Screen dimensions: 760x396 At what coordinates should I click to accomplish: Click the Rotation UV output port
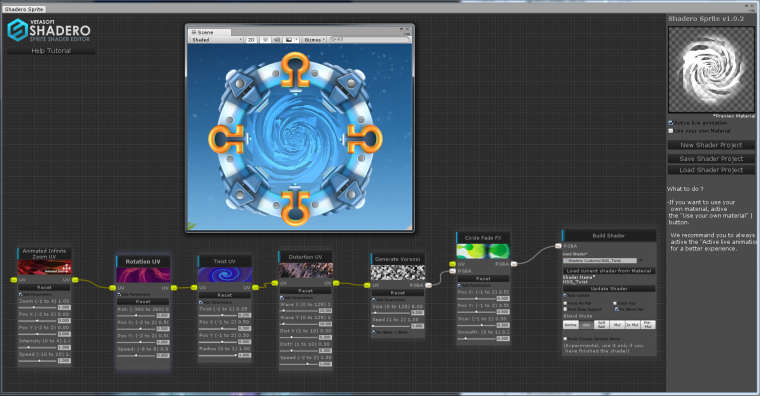[174, 288]
